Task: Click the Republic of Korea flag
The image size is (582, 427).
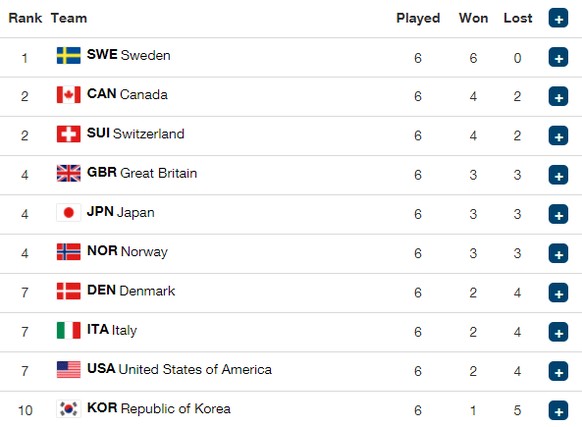Action: click(x=69, y=409)
